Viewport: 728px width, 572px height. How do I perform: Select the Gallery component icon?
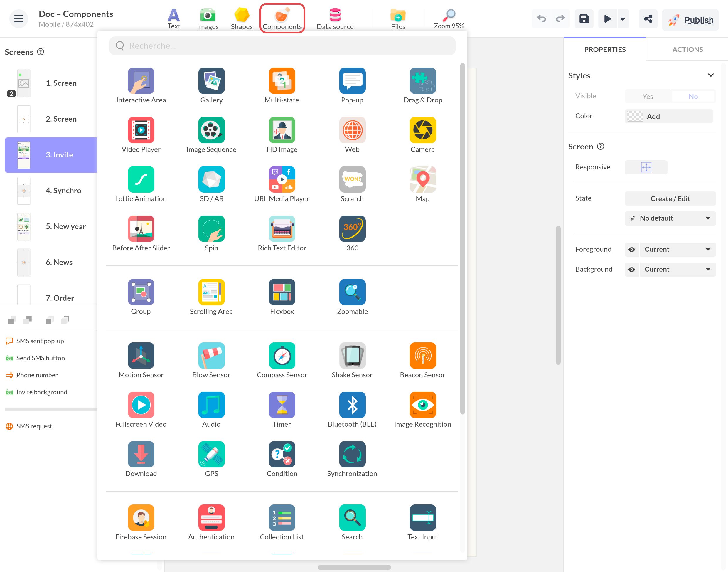tap(211, 81)
